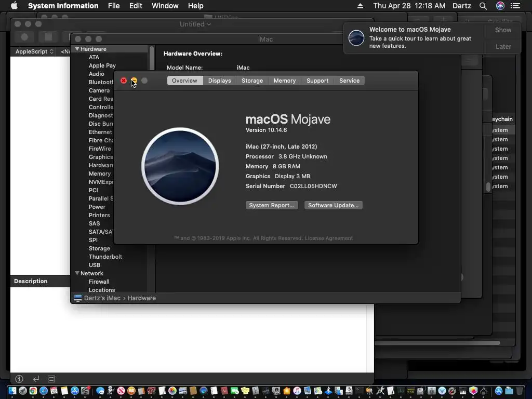
Task: Click Dartz's iMac in the path bar
Action: point(102,298)
